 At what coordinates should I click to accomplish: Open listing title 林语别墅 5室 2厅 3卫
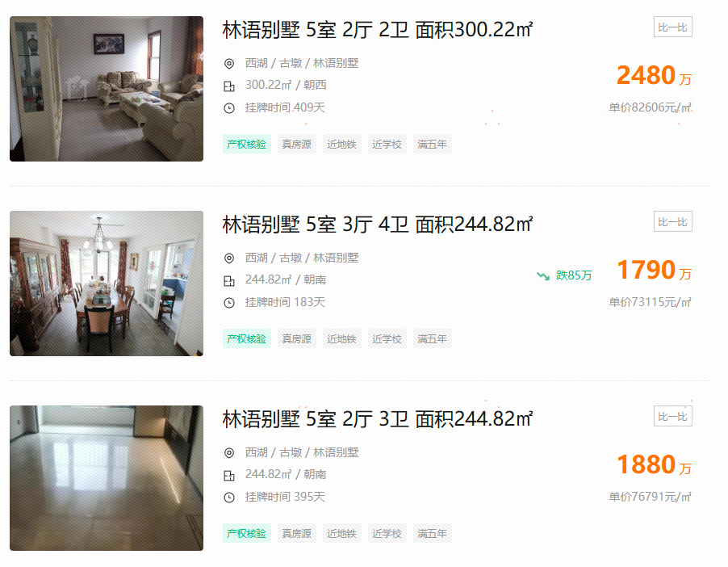pyautogui.click(x=378, y=419)
